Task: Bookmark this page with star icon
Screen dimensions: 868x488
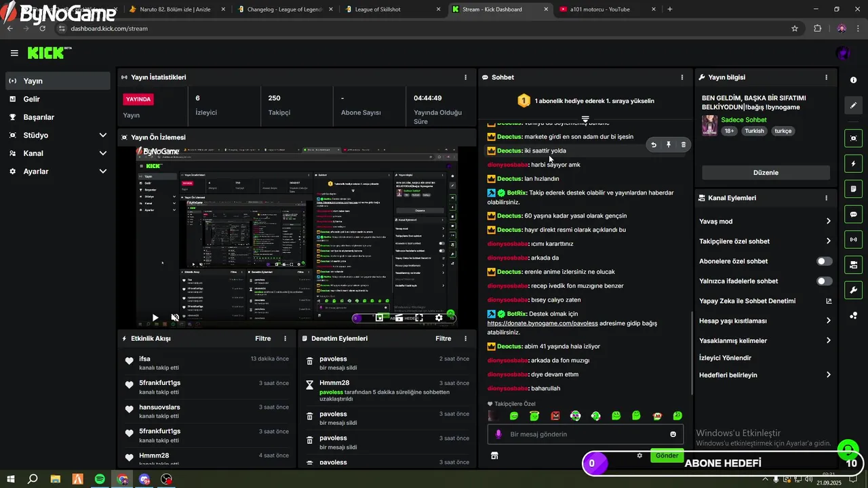Action: pyautogui.click(x=795, y=28)
